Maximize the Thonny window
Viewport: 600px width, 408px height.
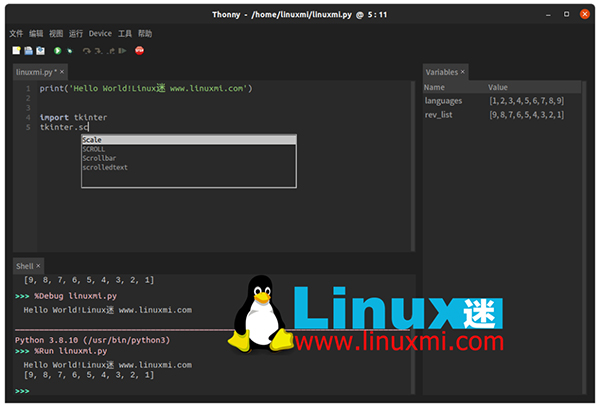(x=566, y=14)
